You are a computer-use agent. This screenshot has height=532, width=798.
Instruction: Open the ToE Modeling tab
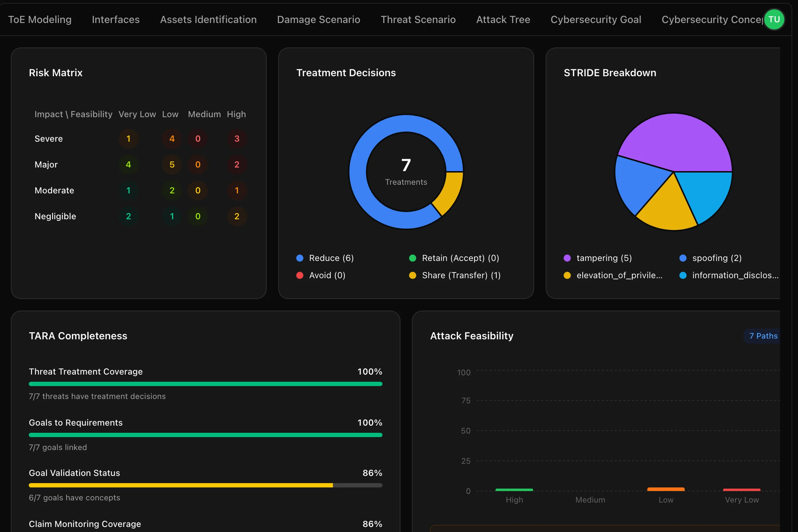click(40, 19)
